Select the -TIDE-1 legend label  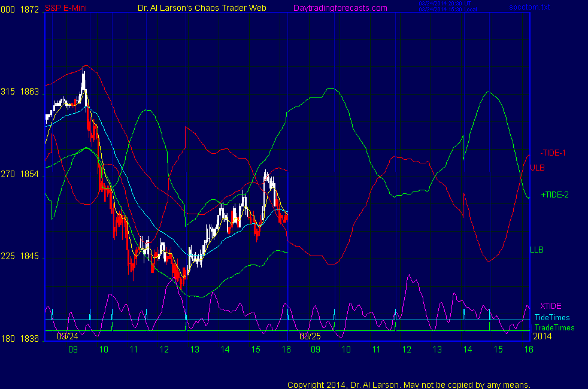pyautogui.click(x=553, y=153)
